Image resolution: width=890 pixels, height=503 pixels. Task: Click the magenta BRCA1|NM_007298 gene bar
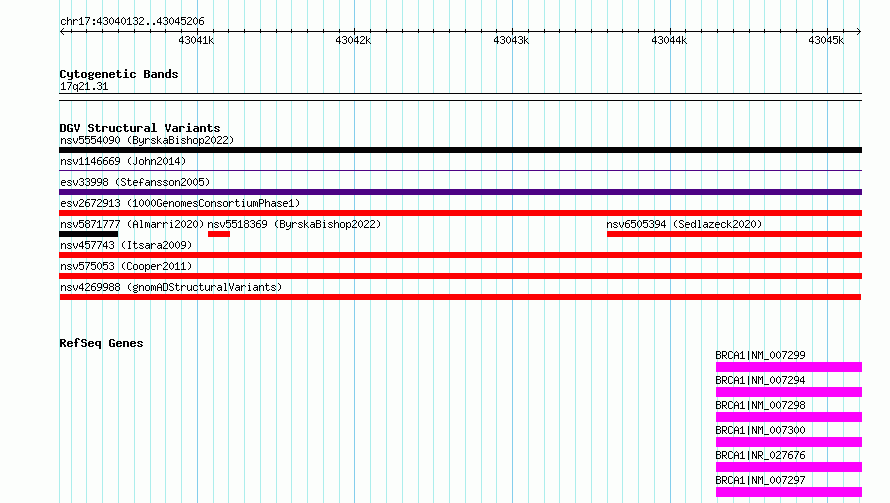click(789, 417)
